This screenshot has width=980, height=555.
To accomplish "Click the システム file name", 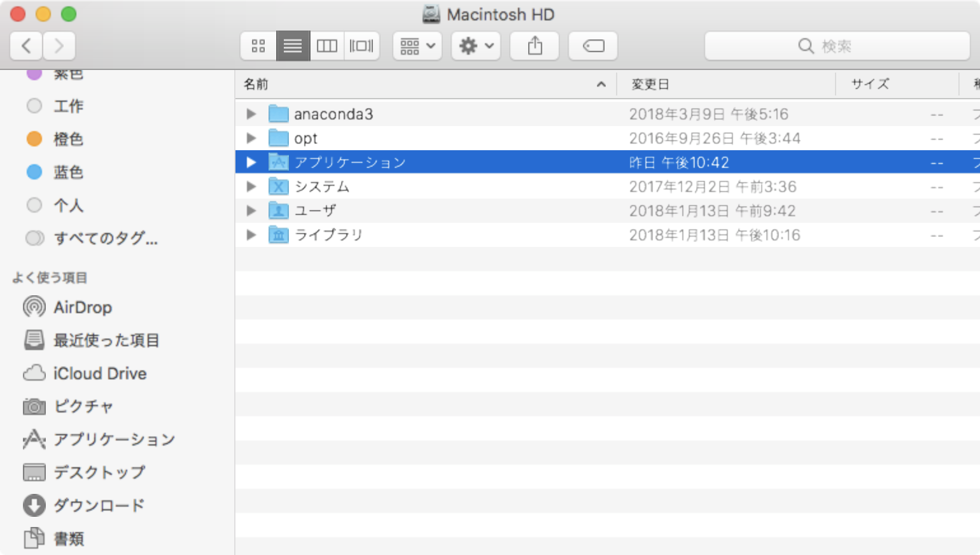I will tap(322, 186).
